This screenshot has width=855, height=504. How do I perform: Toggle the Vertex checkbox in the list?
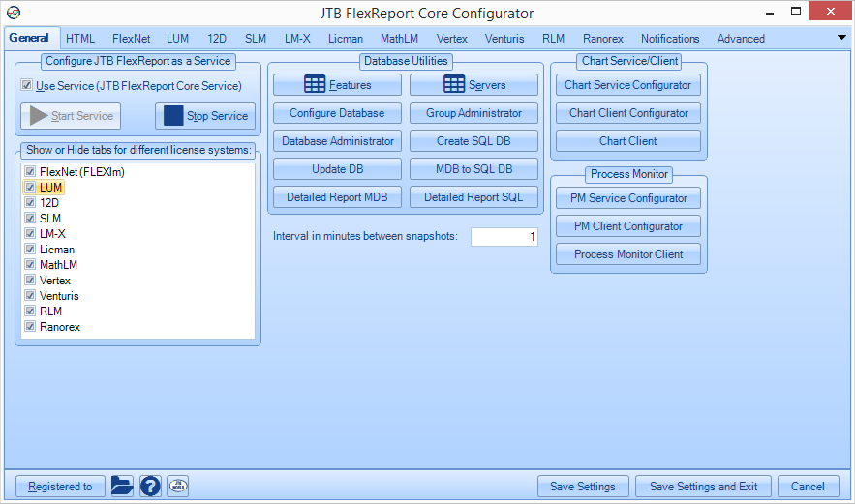[x=31, y=281]
